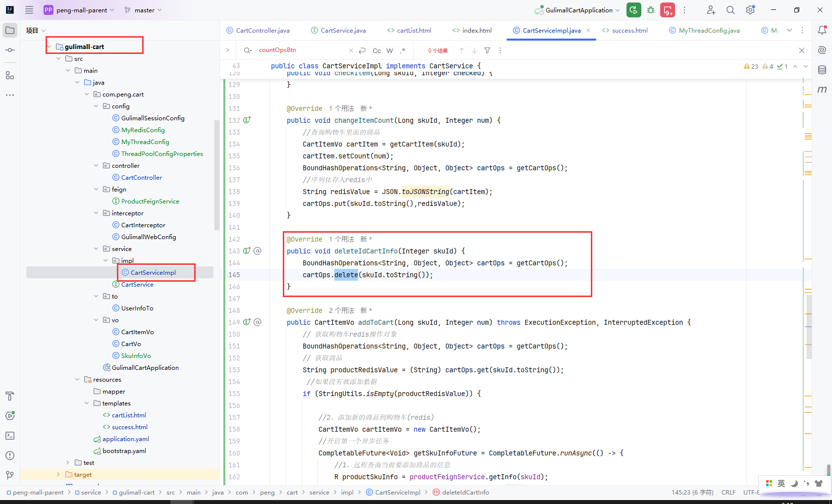Viewport: 832px width, 504px height.
Task: Switch to CartController.java tab
Action: (x=258, y=30)
